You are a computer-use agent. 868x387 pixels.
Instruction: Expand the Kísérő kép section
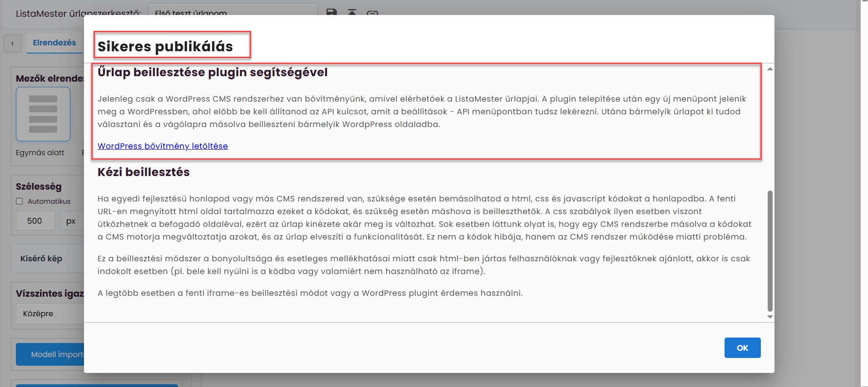pyautogui.click(x=48, y=258)
